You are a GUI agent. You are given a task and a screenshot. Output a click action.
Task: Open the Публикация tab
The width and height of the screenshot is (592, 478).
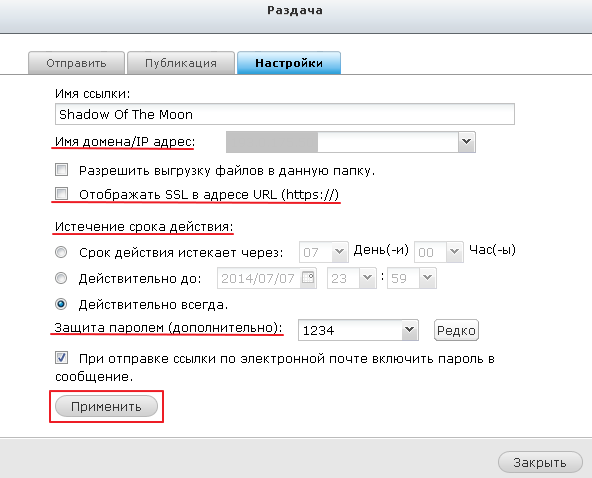[x=181, y=63]
